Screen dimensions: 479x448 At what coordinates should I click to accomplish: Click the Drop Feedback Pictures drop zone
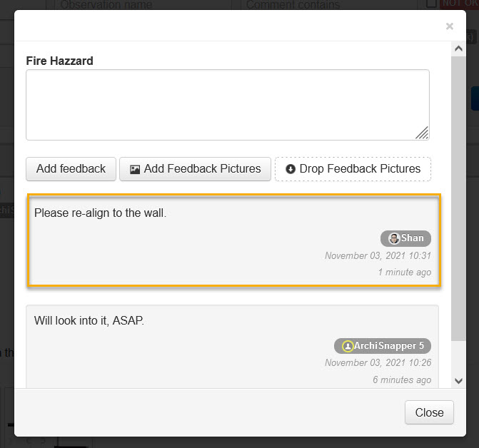pos(353,169)
